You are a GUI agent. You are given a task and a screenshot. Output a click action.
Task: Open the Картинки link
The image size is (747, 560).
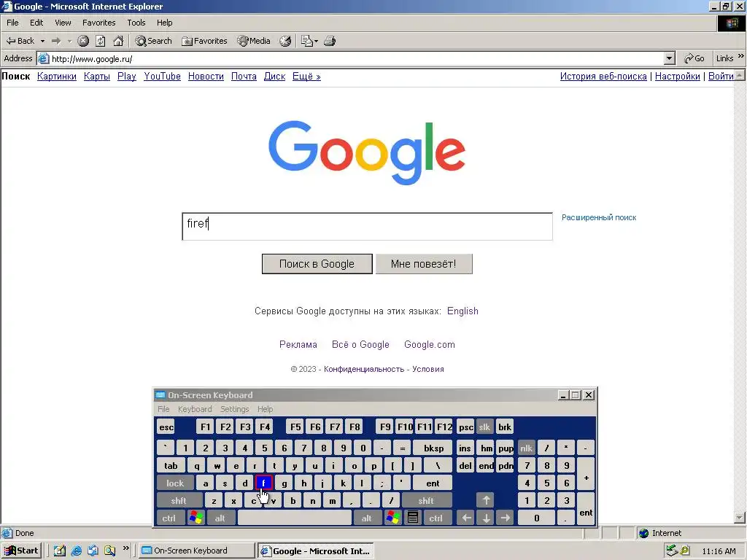[x=57, y=76]
